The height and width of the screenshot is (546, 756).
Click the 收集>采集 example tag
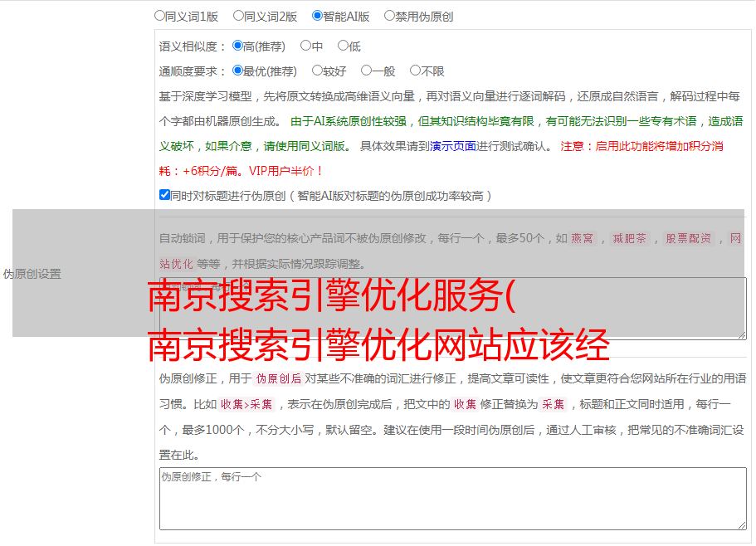(246, 404)
